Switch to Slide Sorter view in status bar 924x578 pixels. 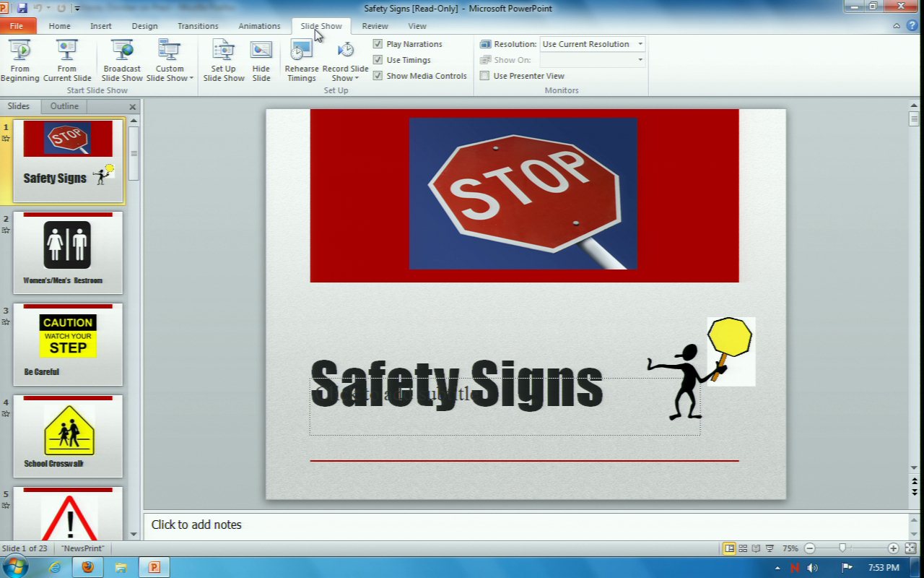[x=743, y=548]
